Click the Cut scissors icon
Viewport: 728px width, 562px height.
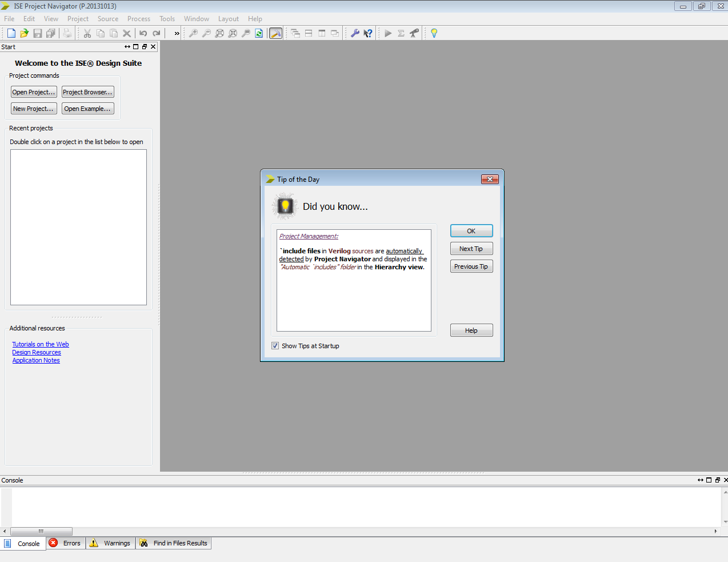pyautogui.click(x=87, y=33)
